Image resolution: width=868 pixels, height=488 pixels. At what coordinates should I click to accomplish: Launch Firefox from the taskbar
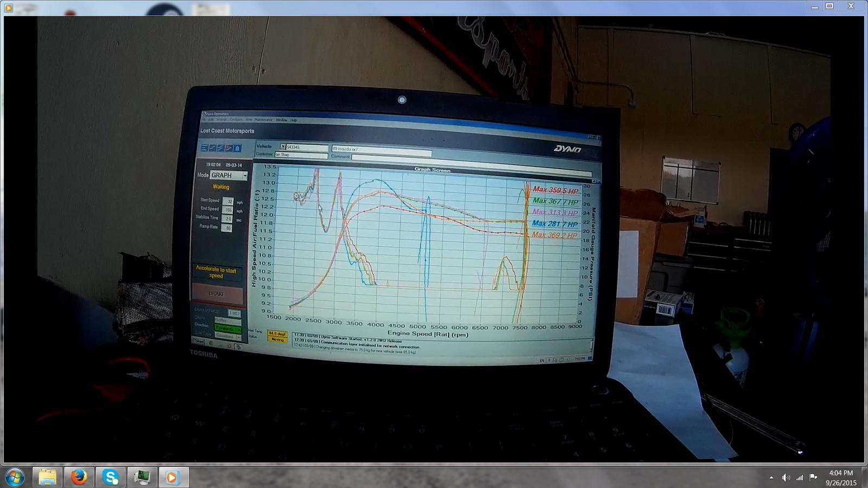79,477
